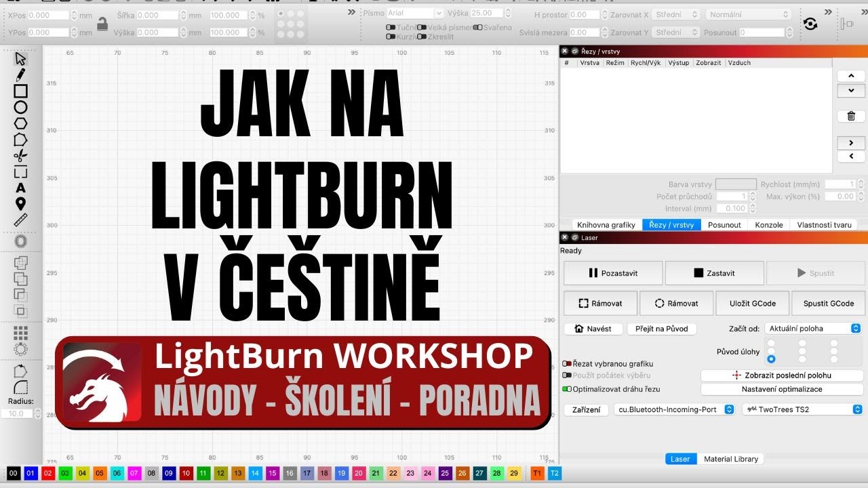Toggle the aspect ratio lock icon
This screenshot has height=488, width=868.
[x=102, y=24]
